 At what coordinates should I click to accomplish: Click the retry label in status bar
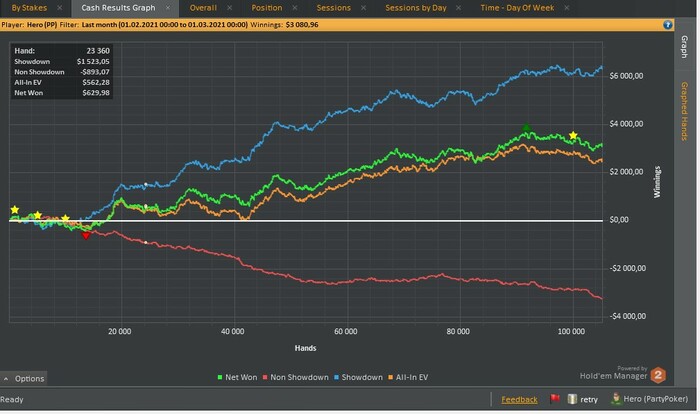(x=589, y=399)
